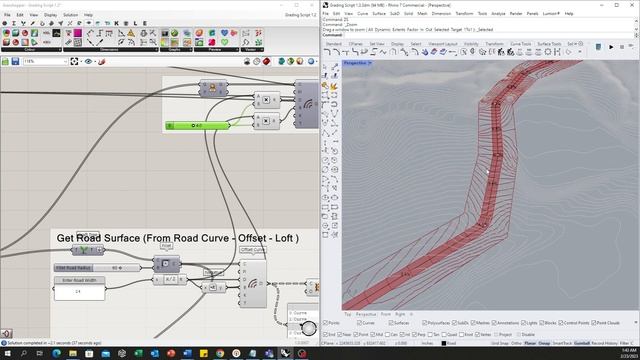The image size is (640, 360).
Task: Expand the Preview panel arrow
Action: (x=237, y=50)
